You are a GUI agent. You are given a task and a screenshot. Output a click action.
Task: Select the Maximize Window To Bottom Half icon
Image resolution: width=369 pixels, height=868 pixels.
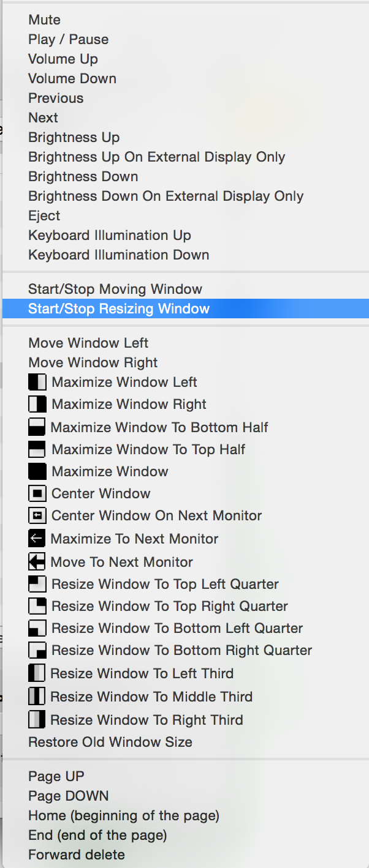pos(37,427)
